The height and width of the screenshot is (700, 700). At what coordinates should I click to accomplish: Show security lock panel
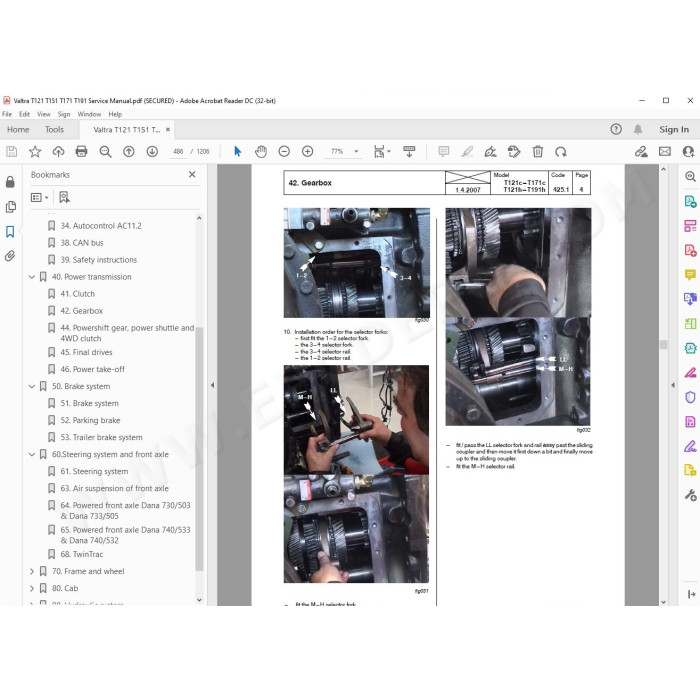[10, 182]
